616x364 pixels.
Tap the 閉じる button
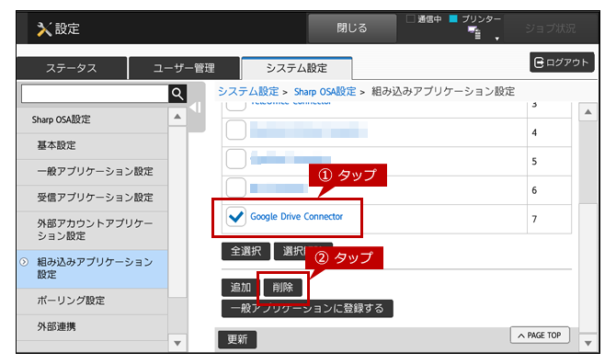[x=352, y=28]
